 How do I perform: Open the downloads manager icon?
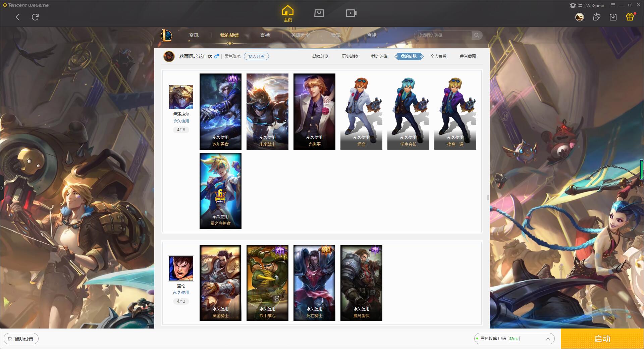click(613, 17)
